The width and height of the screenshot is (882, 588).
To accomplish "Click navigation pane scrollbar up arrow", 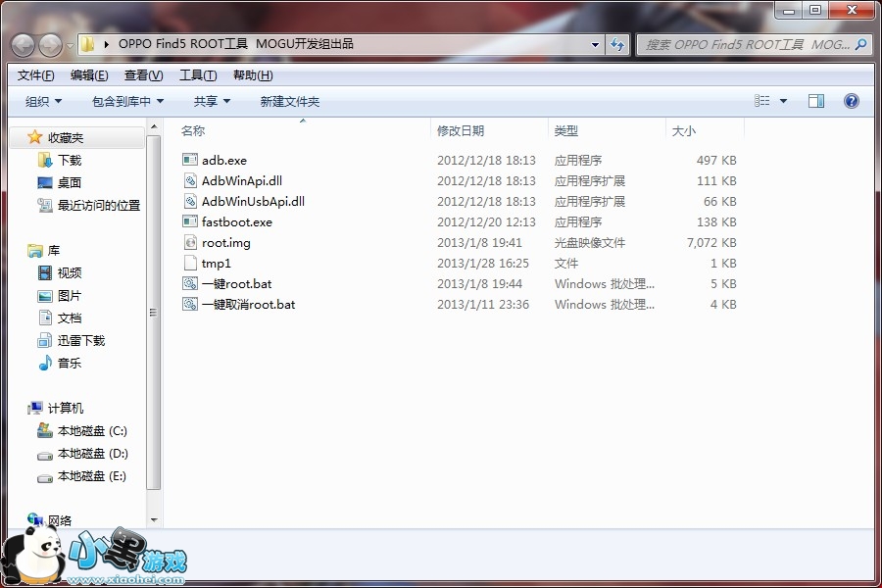I will click(x=154, y=126).
